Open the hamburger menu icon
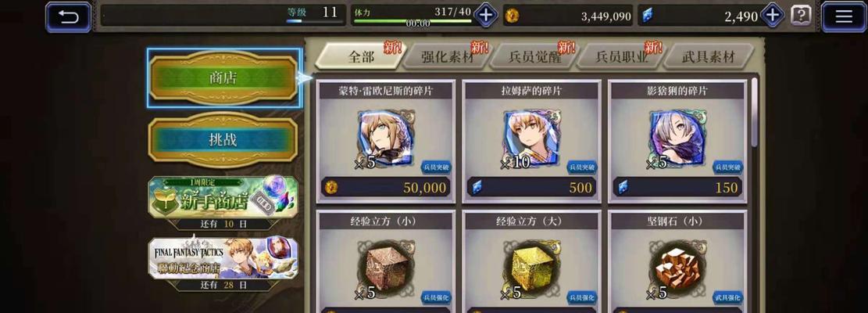 (843, 16)
